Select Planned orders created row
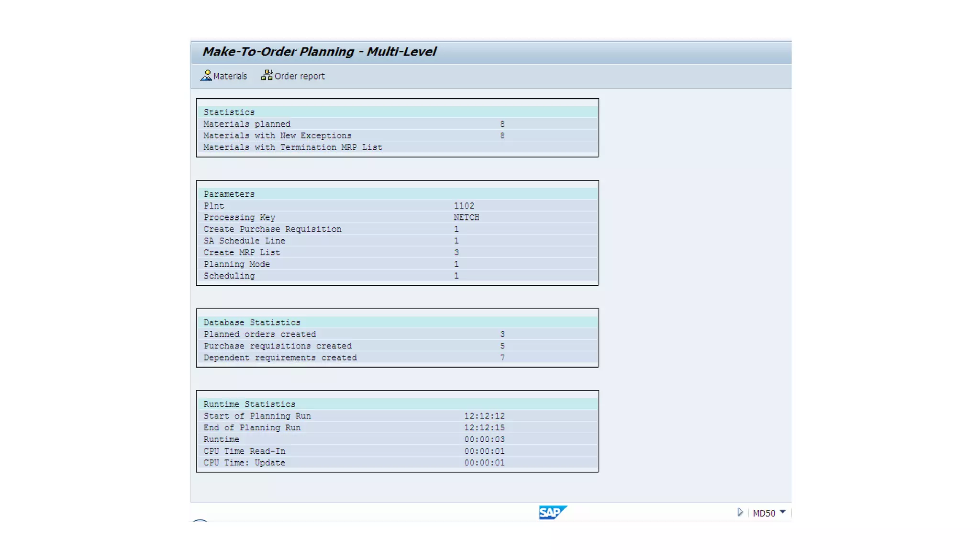The width and height of the screenshot is (980, 560). click(x=260, y=334)
